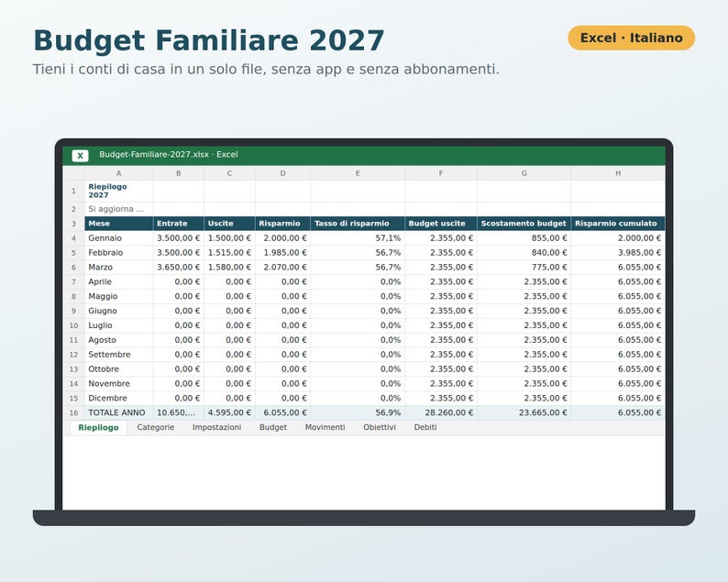Screen dimensions: 728x582
Task: Select the 'Dicembre' month cell
Action: pyautogui.click(x=119, y=398)
